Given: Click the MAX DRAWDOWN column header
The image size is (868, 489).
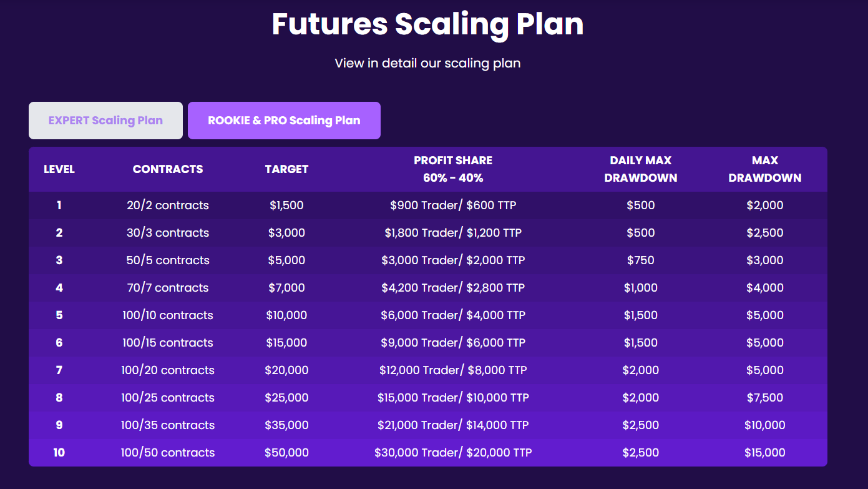Looking at the screenshot, I should pos(764,169).
